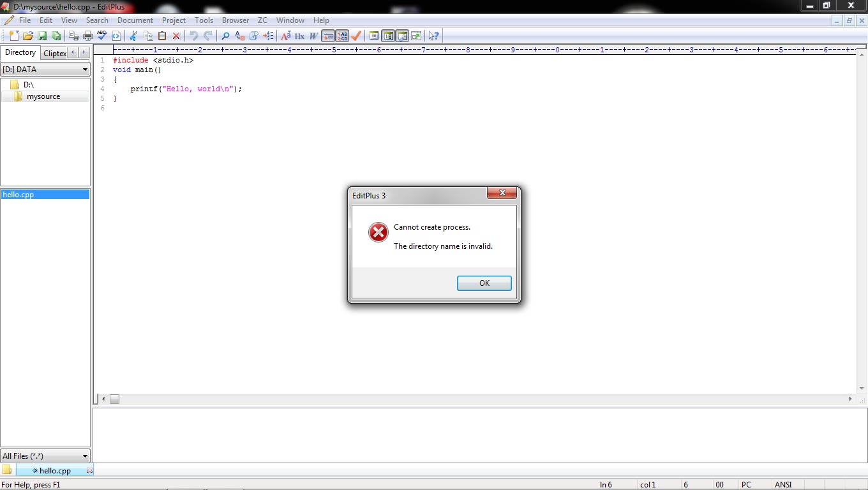Close the EditPlus 3 error dialog

point(502,193)
